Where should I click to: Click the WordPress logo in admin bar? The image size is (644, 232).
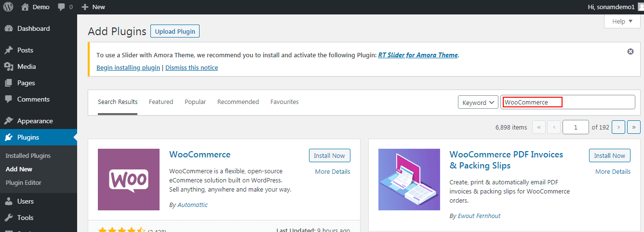(x=8, y=7)
